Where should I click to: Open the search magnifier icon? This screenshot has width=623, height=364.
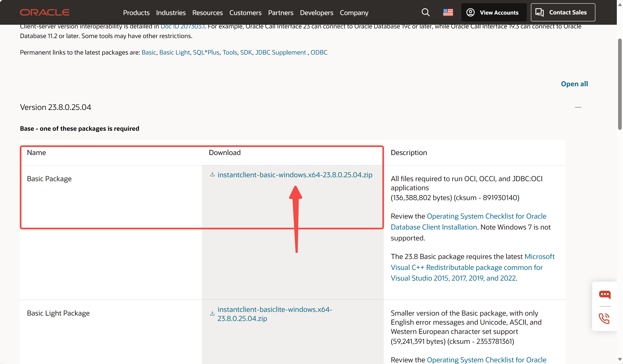(425, 12)
